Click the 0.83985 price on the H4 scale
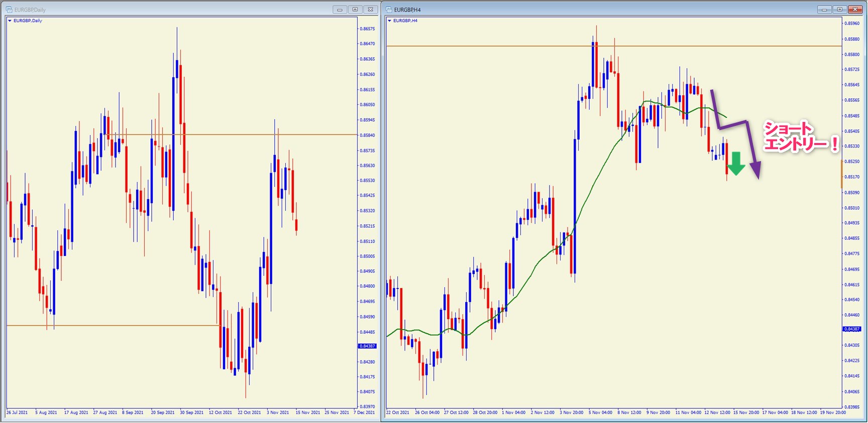868x423 pixels. [852, 407]
